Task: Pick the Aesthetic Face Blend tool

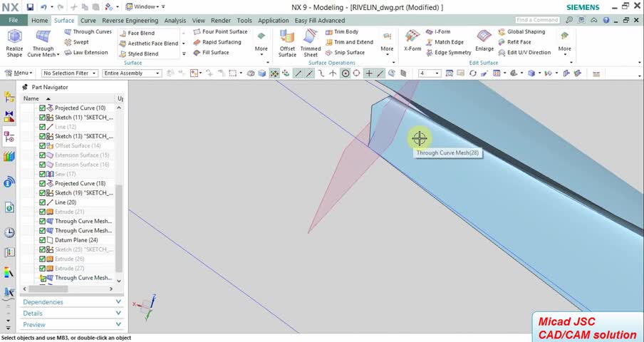Action: click(x=149, y=43)
